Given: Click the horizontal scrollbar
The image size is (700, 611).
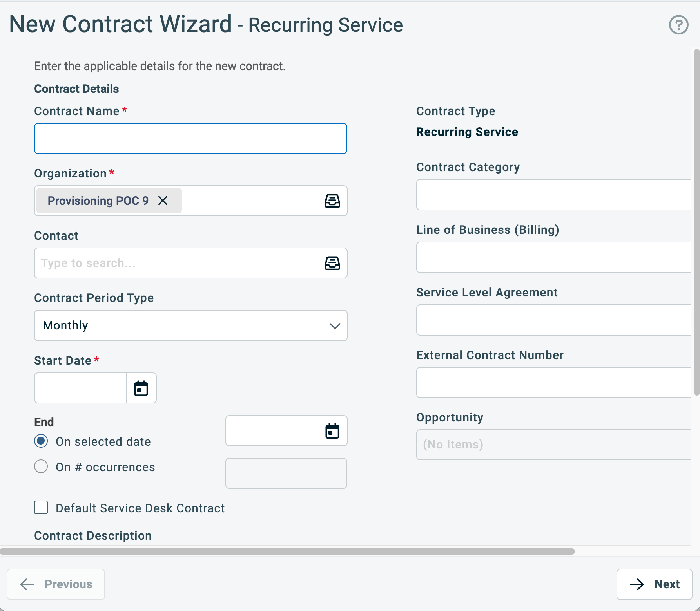Looking at the screenshot, I should point(287,551).
